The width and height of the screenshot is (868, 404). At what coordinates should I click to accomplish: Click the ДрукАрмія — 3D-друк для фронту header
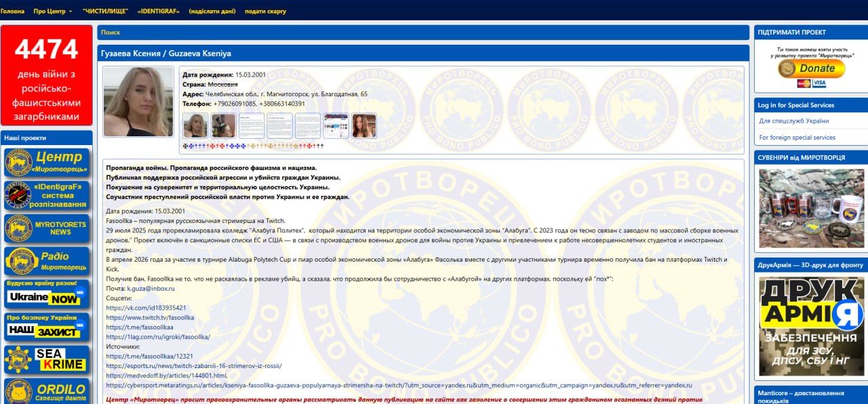pyautogui.click(x=811, y=265)
